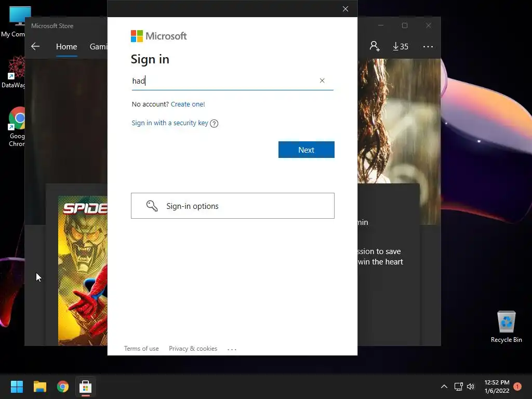Viewport: 532px width, 399px height.
Task: Click the Next button
Action: [x=306, y=150]
